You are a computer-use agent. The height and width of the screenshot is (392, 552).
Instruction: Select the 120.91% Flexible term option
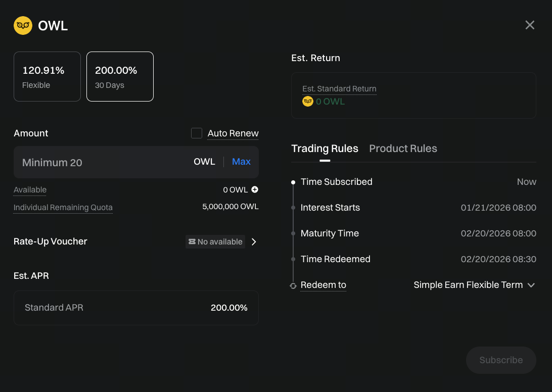47,76
